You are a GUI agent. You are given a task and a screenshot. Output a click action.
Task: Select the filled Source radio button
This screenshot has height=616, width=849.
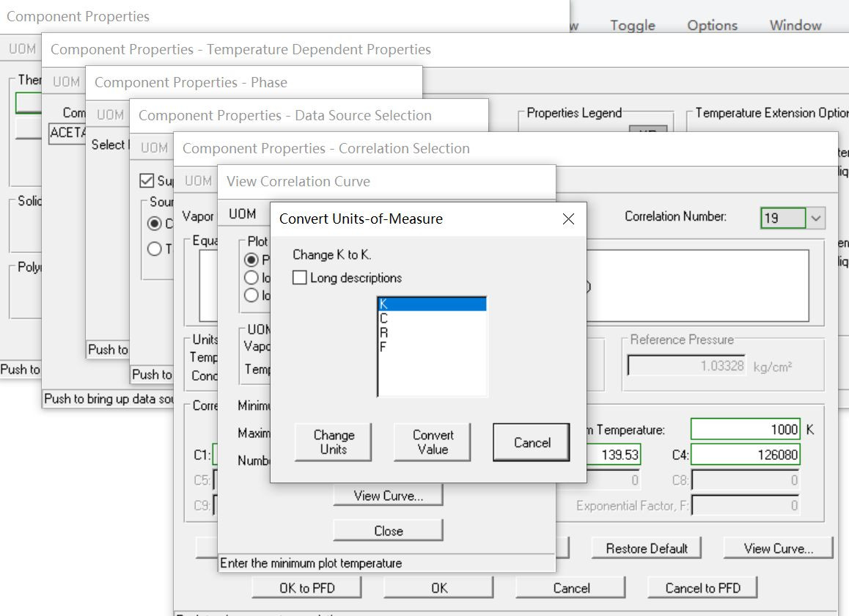154,223
